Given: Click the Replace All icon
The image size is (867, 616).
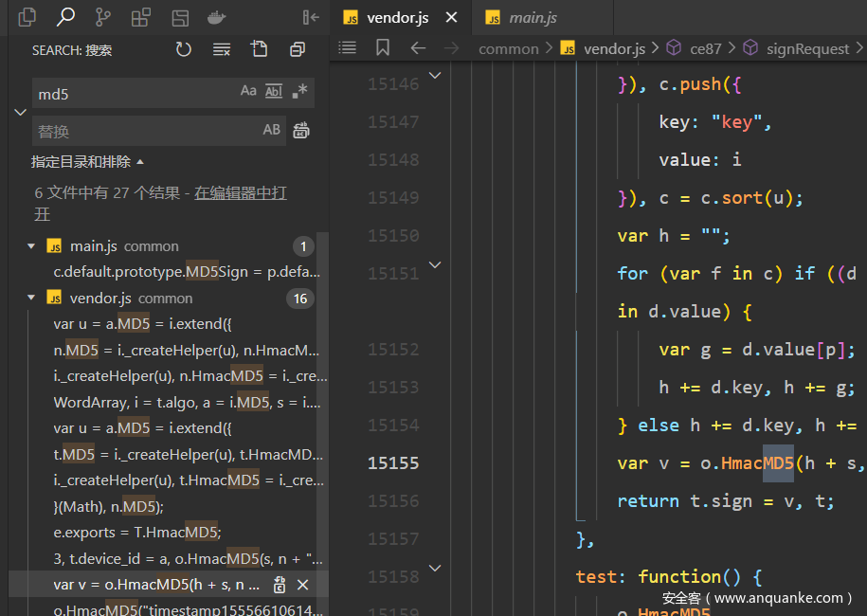Looking at the screenshot, I should tap(301, 131).
